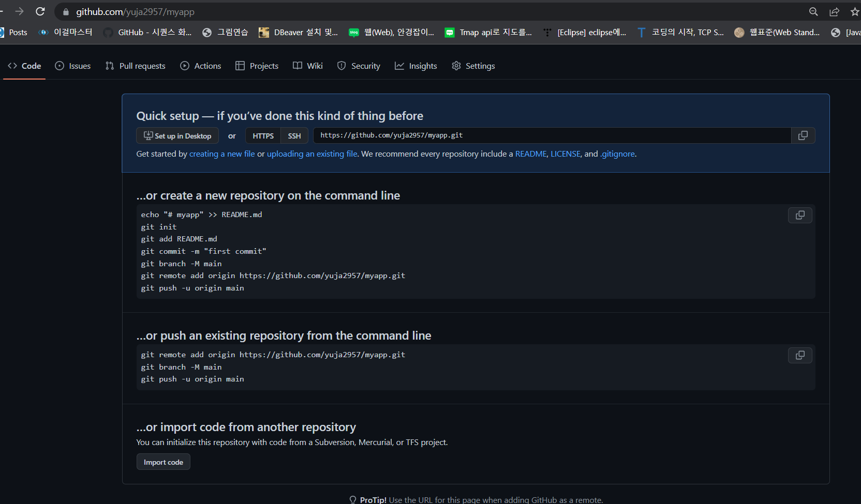Click the browser address bar URL
This screenshot has height=504, width=861.
136,12
